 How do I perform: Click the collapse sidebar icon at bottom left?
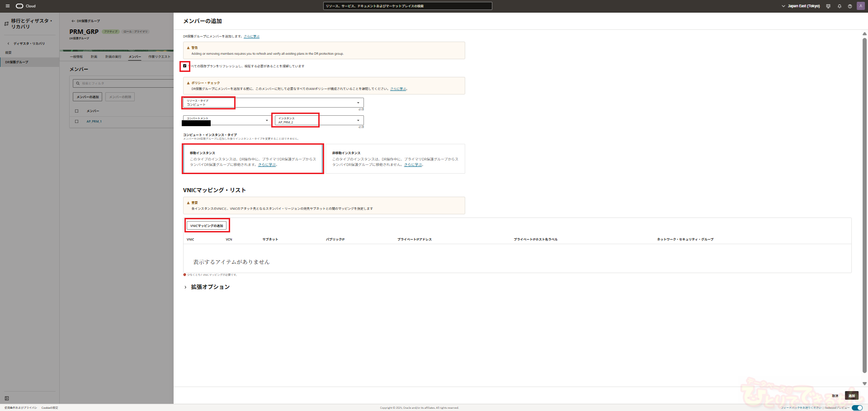click(7, 398)
